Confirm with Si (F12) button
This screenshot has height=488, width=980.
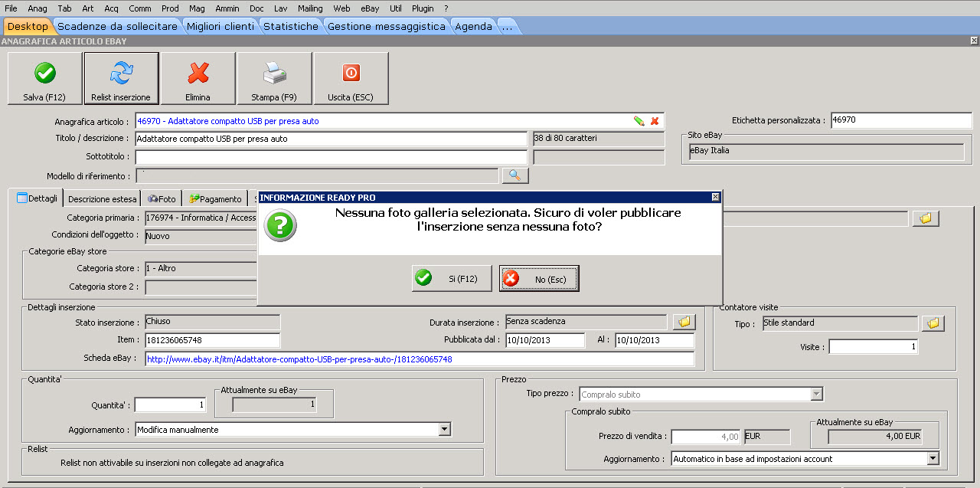[x=452, y=279]
